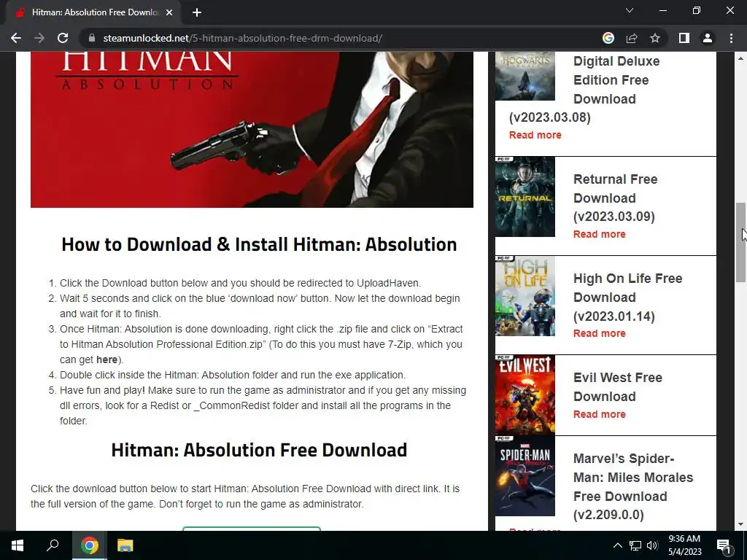Screen dimensions: 747x560
Task: Click the Hitman Absolution banner image
Action: (252, 130)
